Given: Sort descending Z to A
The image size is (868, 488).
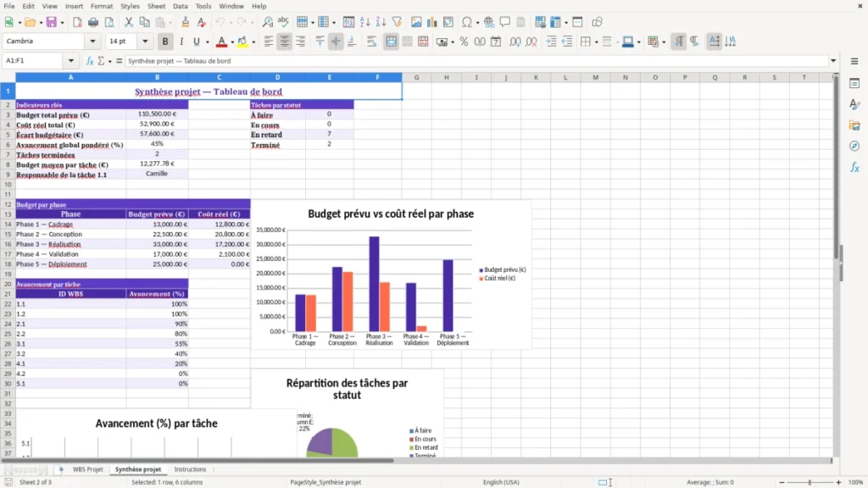Looking at the screenshot, I should 381,22.
